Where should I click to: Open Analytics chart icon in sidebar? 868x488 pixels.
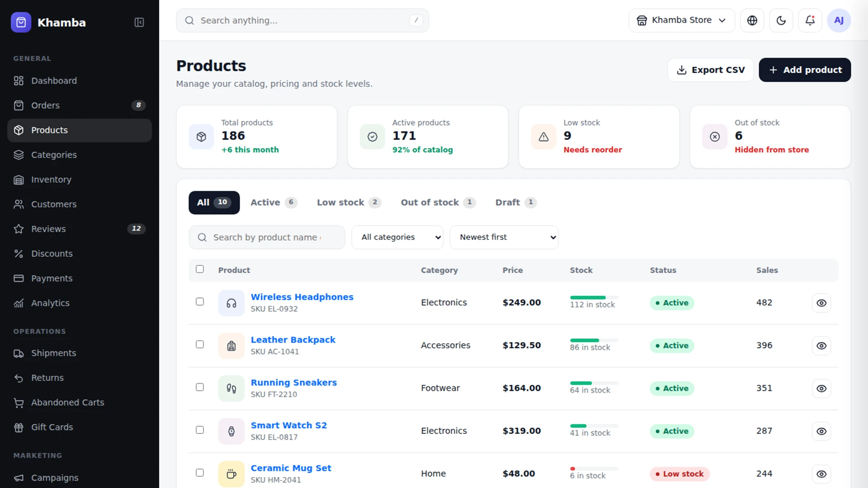19,303
